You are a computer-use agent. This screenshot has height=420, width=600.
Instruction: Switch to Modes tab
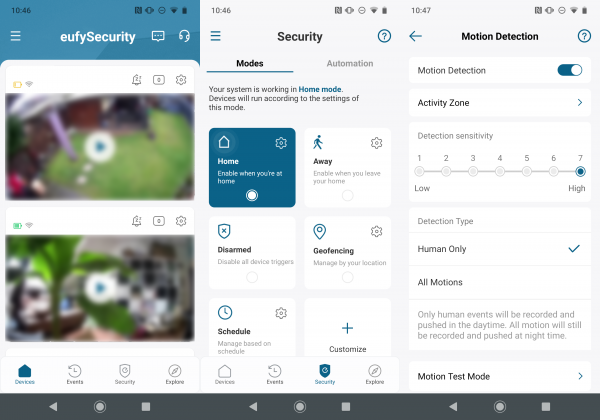(x=250, y=63)
